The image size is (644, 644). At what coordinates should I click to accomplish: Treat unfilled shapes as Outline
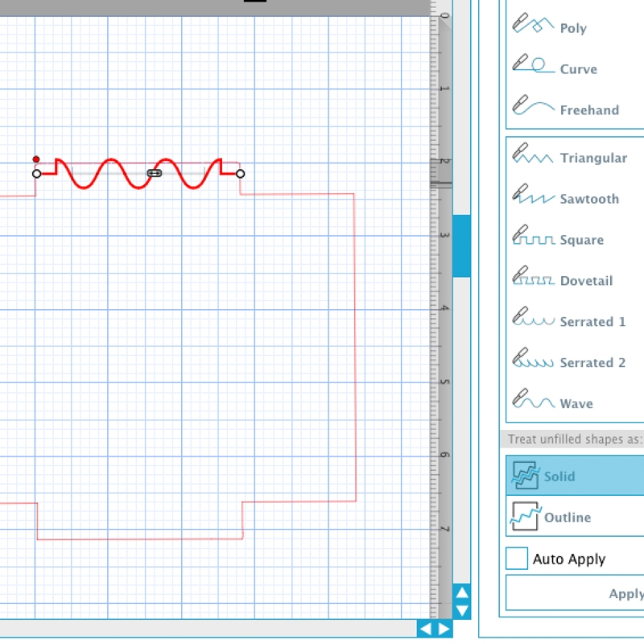(x=575, y=516)
